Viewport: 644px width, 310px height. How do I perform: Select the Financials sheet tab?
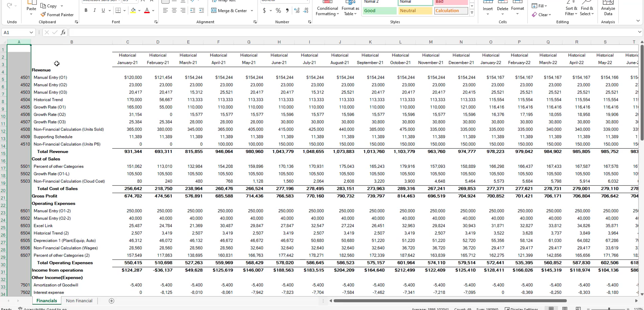tap(47, 301)
